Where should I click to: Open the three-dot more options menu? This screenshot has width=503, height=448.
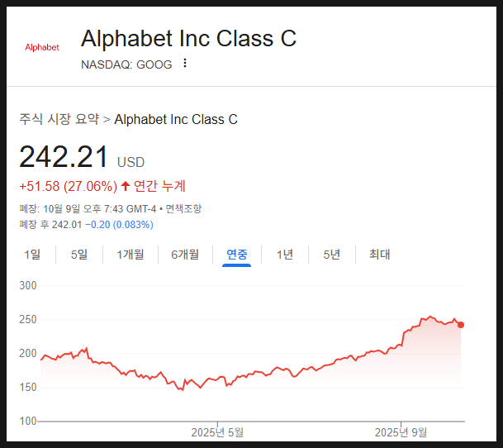point(185,64)
